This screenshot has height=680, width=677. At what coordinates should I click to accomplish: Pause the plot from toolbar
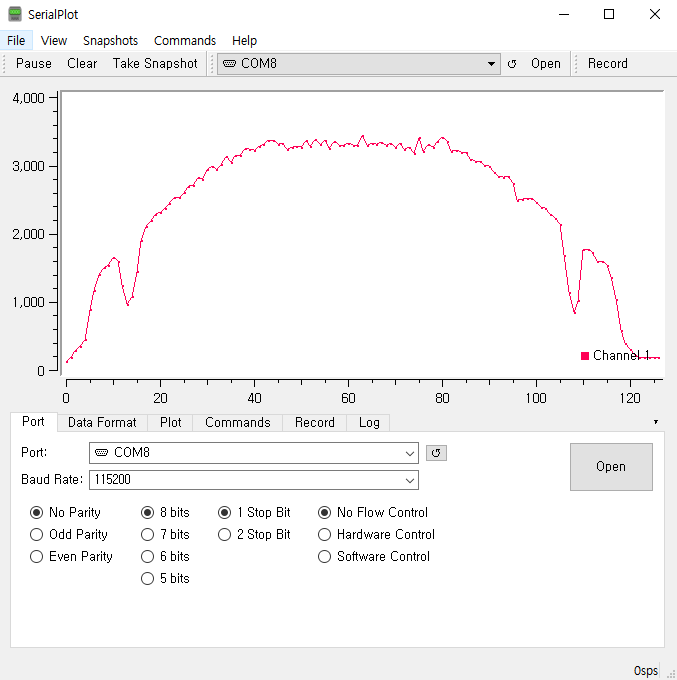33,64
